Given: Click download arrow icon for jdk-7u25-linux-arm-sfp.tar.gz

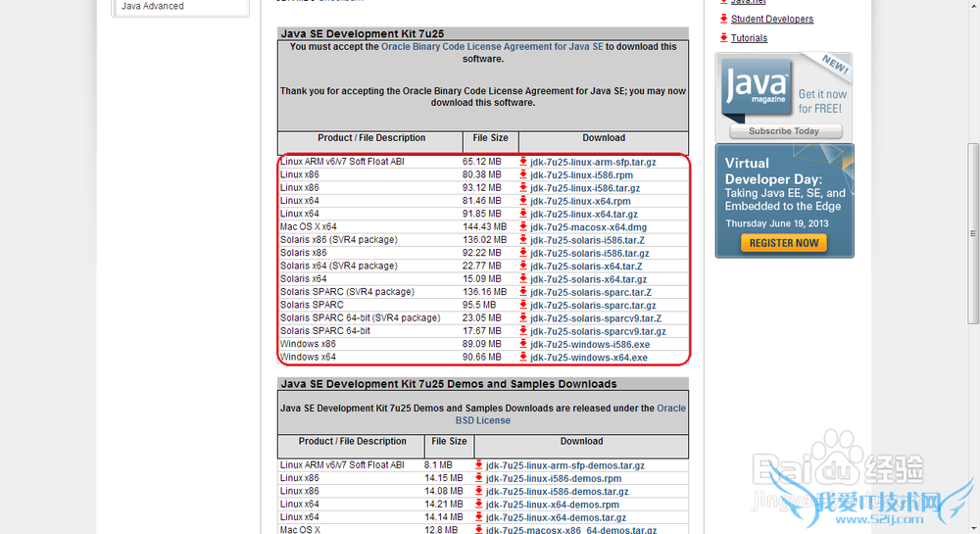Looking at the screenshot, I should pyautogui.click(x=523, y=161).
